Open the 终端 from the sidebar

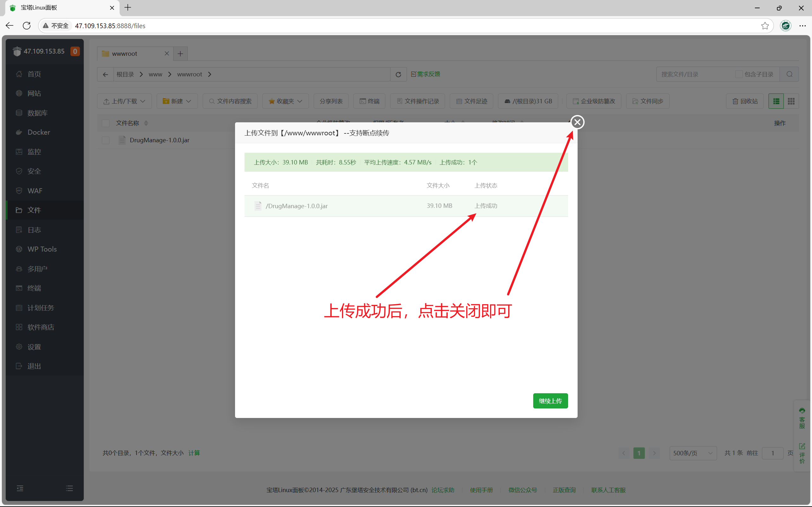tap(34, 288)
